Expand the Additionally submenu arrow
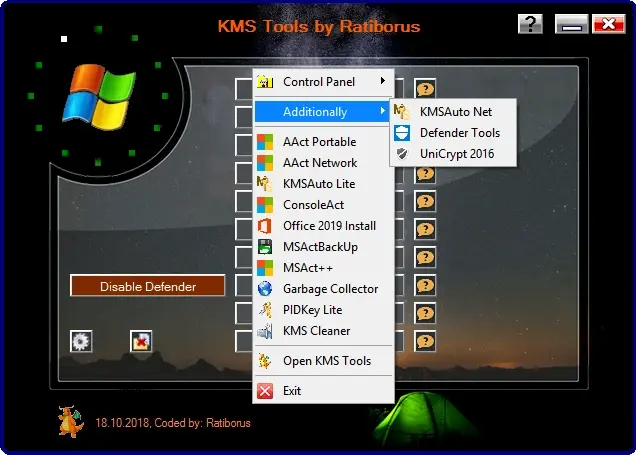This screenshot has width=636, height=455. tap(382, 111)
